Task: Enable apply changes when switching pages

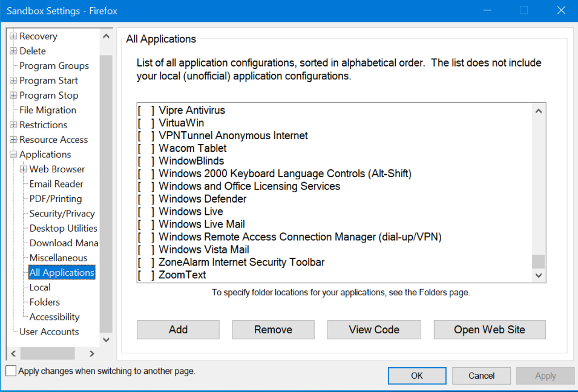Action: click(11, 371)
